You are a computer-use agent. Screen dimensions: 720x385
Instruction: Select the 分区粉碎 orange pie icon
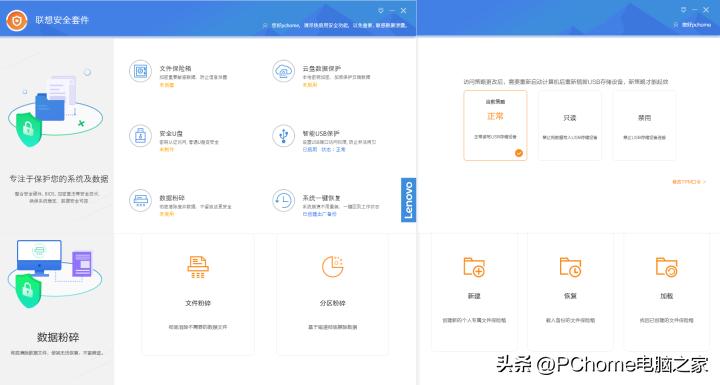pyautogui.click(x=332, y=266)
